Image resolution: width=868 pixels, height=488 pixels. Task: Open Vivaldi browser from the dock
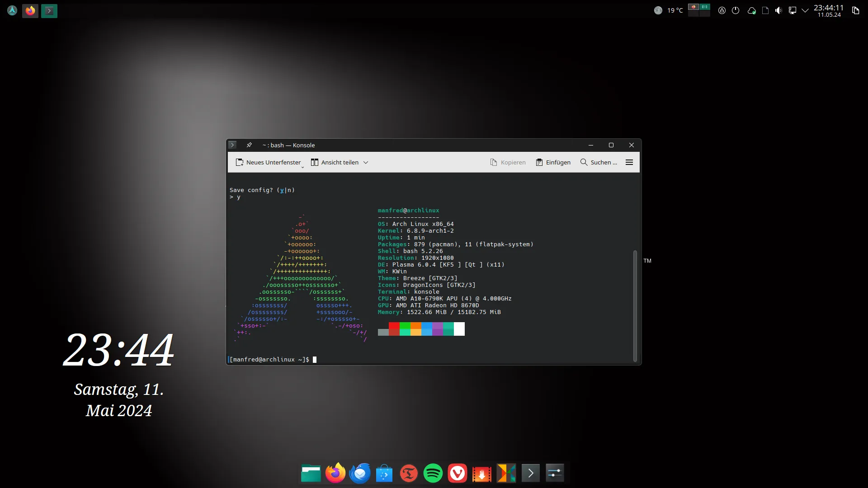[x=457, y=473]
